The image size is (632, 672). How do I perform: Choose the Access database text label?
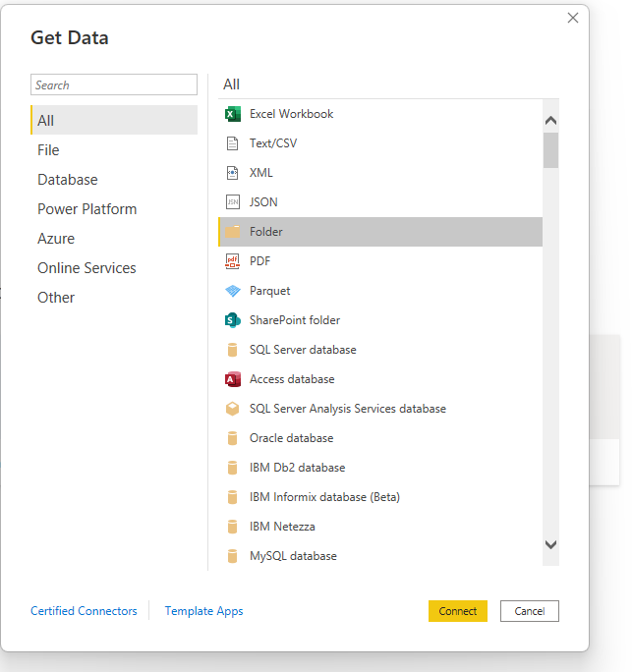pyautogui.click(x=292, y=379)
